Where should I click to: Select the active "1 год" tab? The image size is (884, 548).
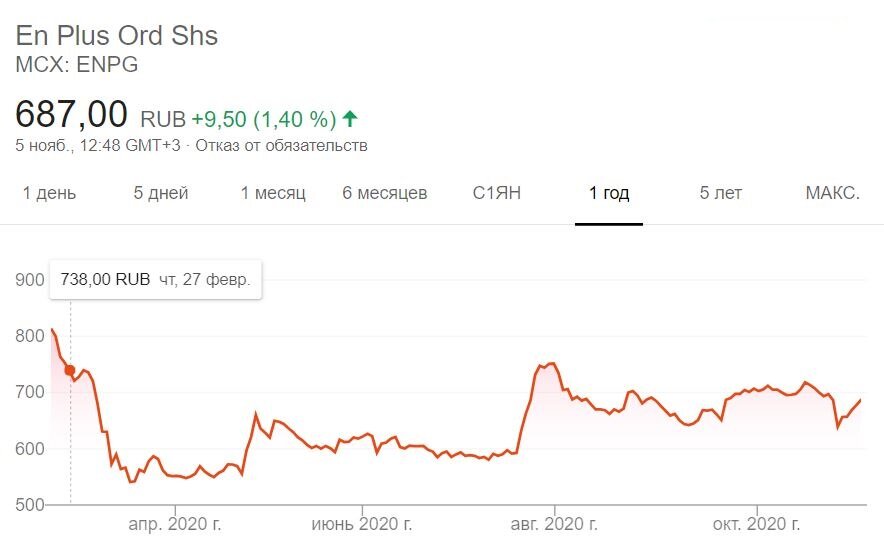pos(609,193)
